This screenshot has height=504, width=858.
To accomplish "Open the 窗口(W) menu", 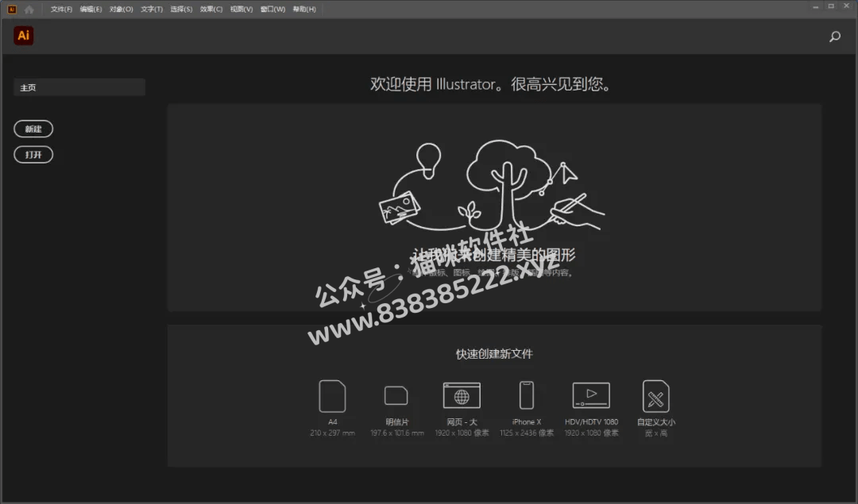I will 272,10.
